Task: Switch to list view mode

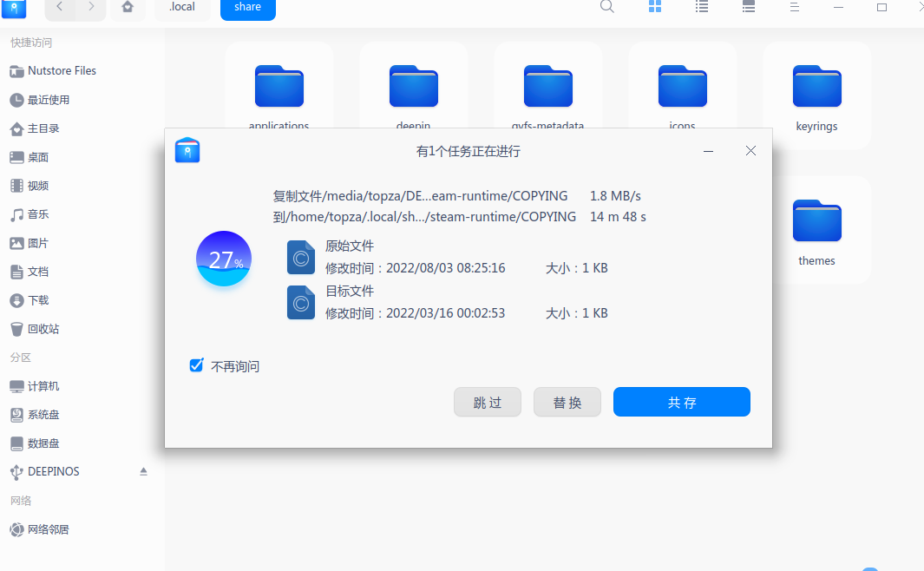Action: [701, 7]
